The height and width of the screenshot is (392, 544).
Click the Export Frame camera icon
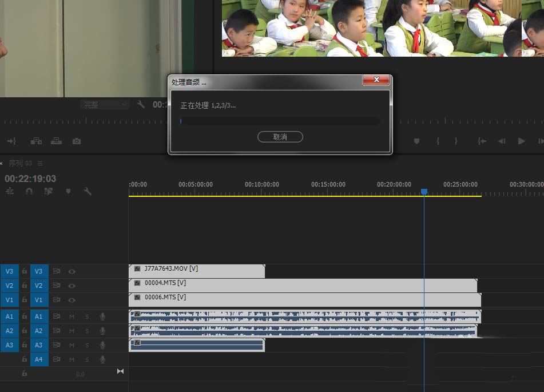click(77, 141)
